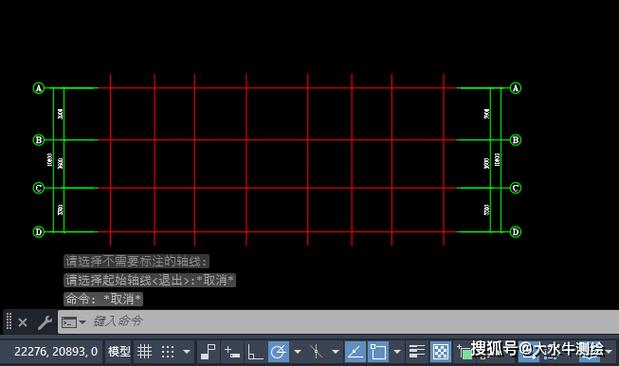Open command line customize wrench

click(45, 323)
